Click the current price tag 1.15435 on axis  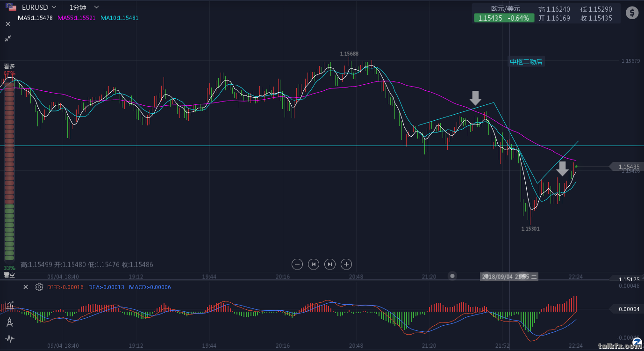coord(627,167)
